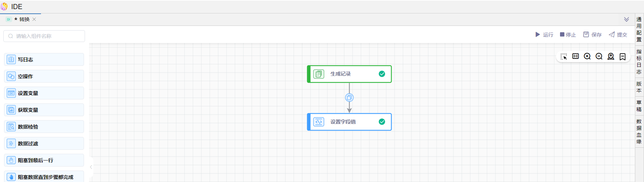Click the 生成记录 node icon
The height and width of the screenshot is (182, 644).
[318, 74]
